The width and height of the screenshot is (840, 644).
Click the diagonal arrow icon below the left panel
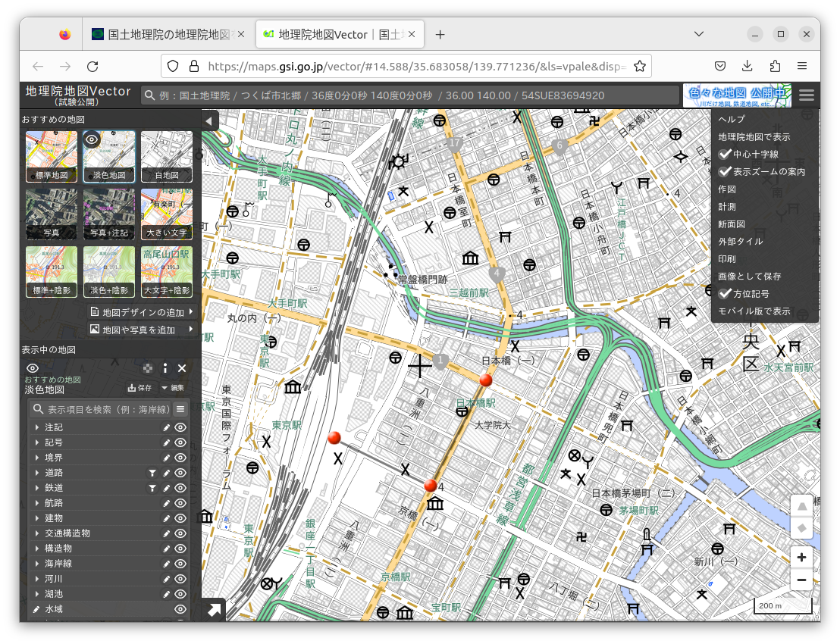(214, 610)
